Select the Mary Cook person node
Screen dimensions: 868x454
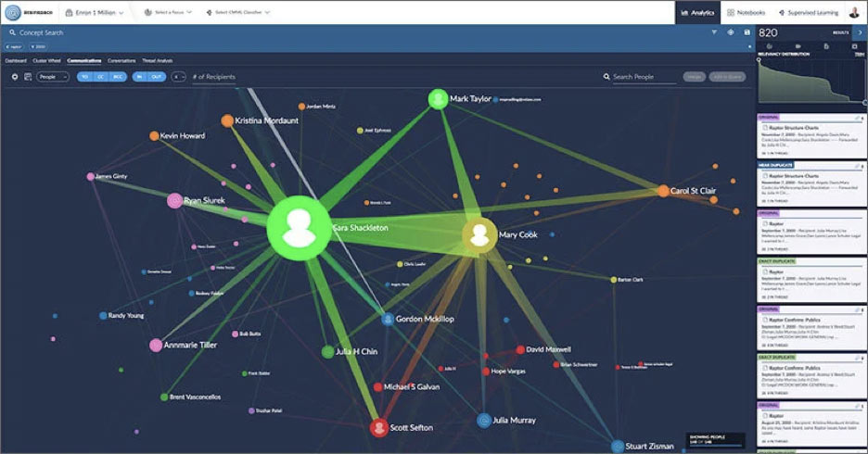point(479,235)
